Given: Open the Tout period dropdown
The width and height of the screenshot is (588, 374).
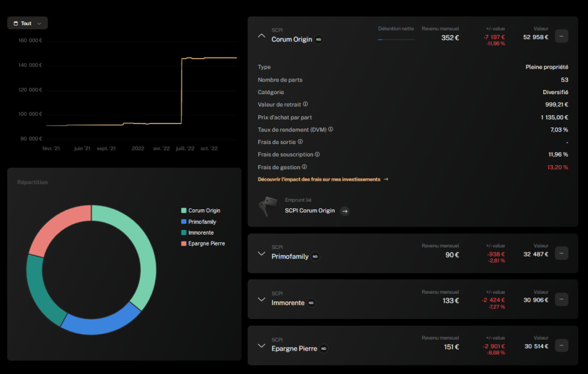Looking at the screenshot, I should 28,24.
